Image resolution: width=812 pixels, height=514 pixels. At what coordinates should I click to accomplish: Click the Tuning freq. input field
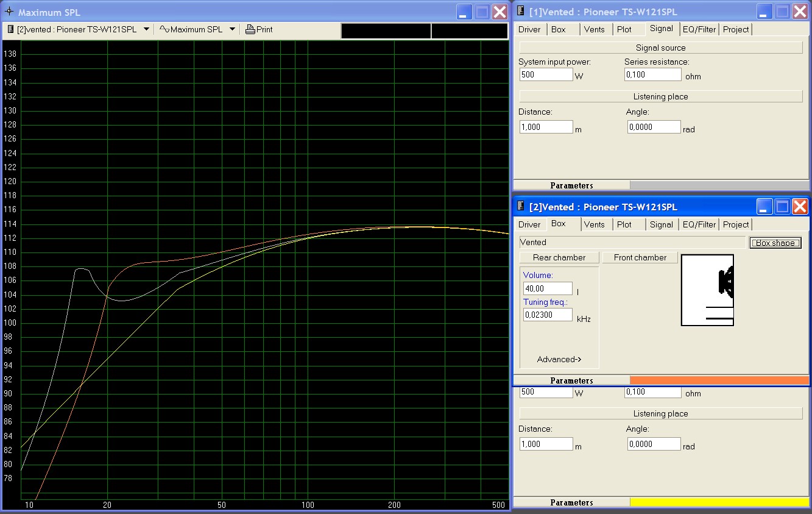click(548, 315)
